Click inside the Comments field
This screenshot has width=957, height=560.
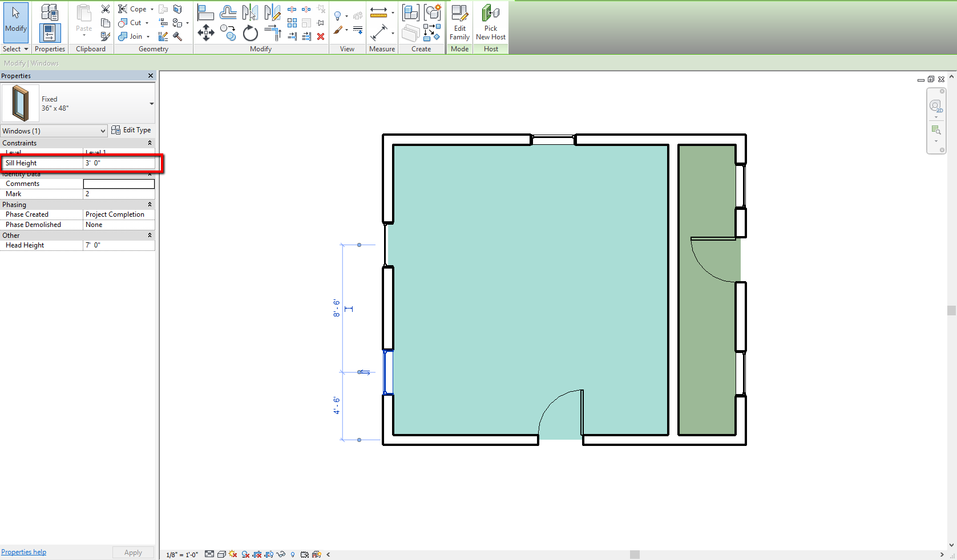point(118,183)
